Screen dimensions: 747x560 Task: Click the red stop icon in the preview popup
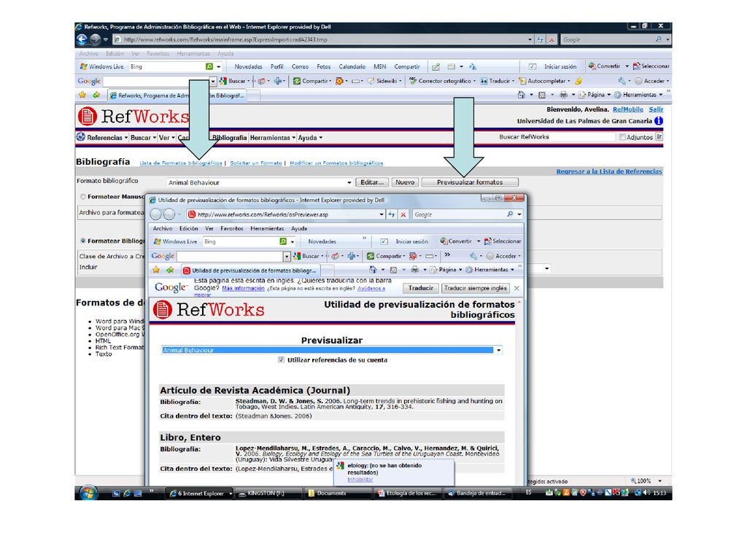point(403,214)
